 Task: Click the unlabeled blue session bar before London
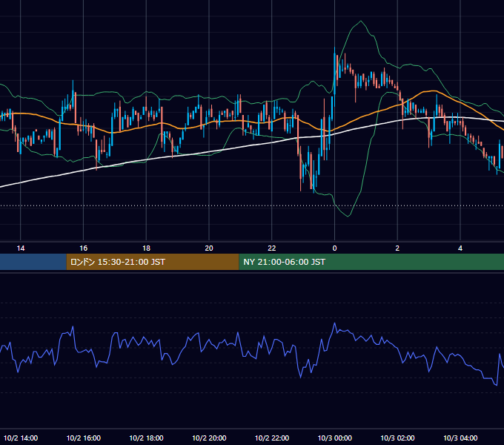pyautogui.click(x=33, y=262)
